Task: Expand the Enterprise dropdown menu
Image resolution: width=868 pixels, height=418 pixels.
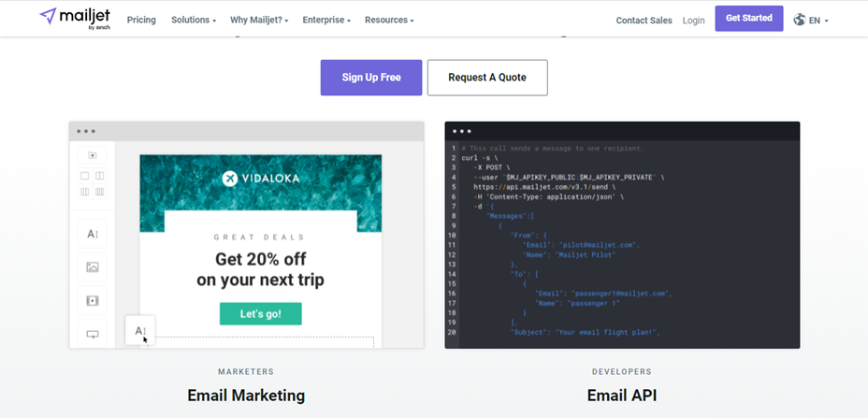Action: 326,20
